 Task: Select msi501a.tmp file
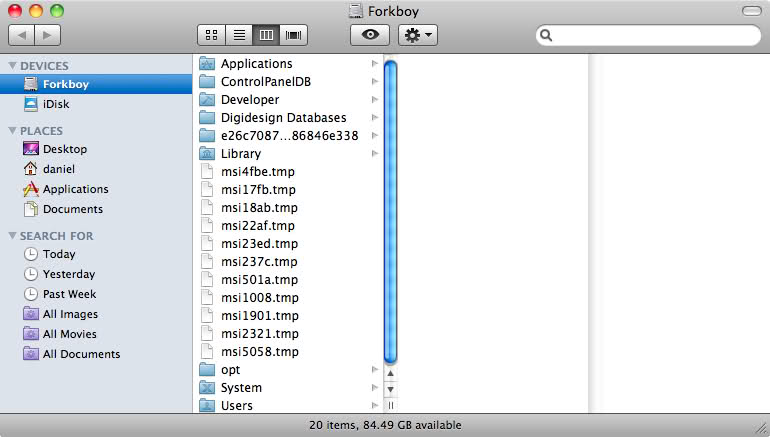[289, 280]
